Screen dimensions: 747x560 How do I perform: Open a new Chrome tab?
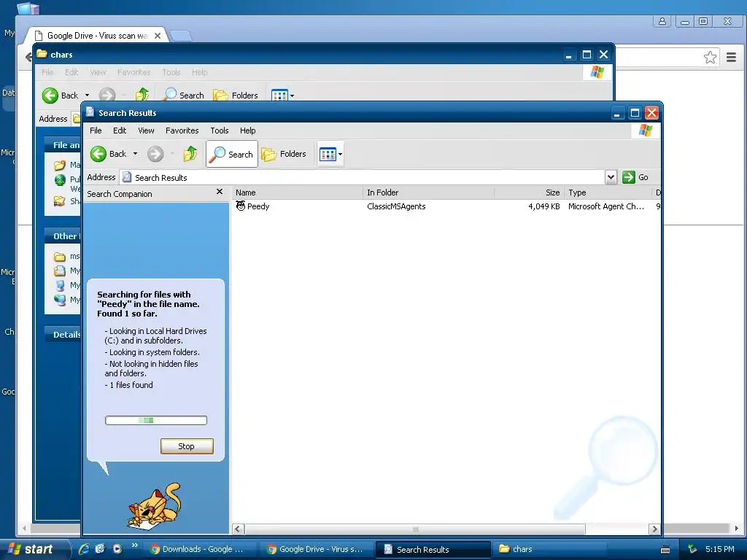[181, 36]
